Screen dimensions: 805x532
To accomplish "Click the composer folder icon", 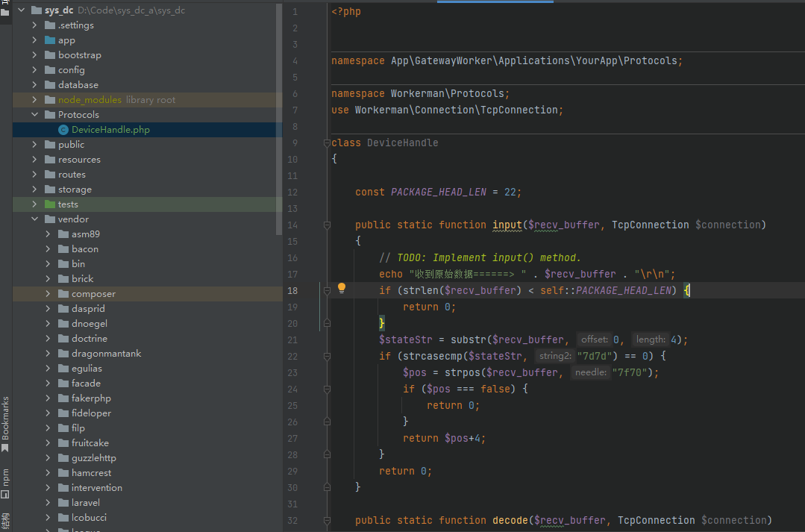I will [63, 293].
